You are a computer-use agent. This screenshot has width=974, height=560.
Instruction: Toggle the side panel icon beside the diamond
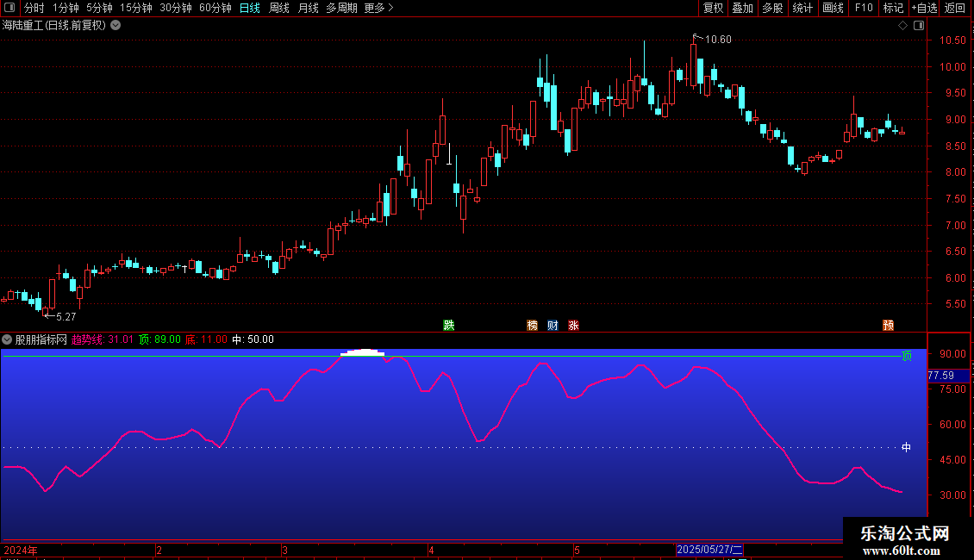(919, 26)
